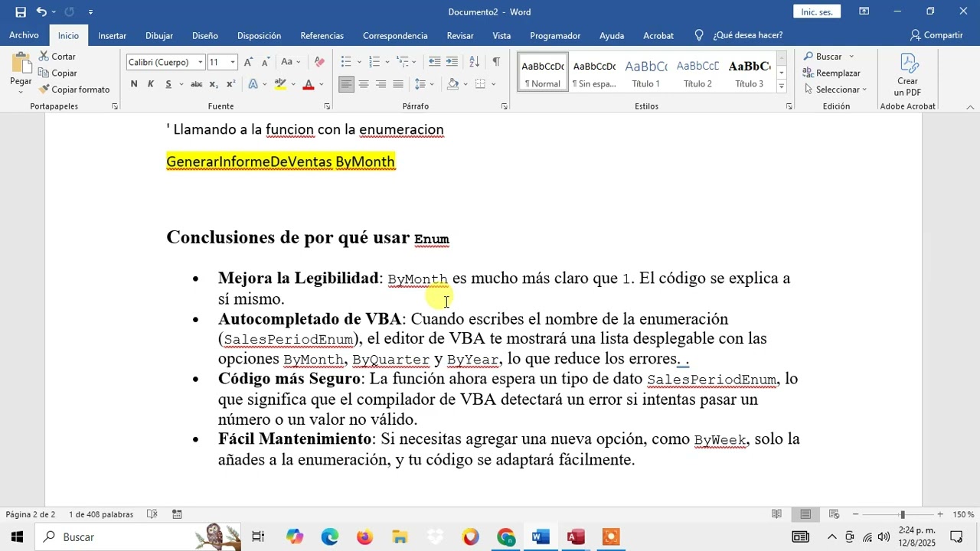Screen dimensions: 980x551
Task: Click the 1 de 408 palabras word count
Action: [101, 514]
